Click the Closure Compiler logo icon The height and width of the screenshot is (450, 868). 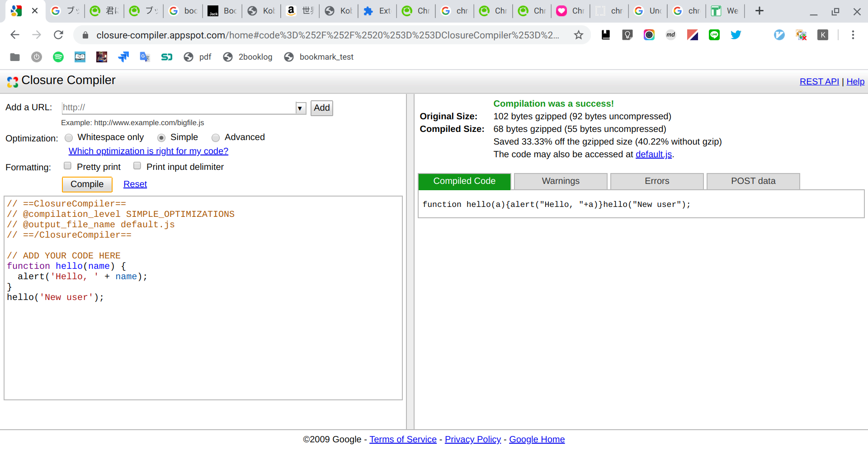point(13,82)
